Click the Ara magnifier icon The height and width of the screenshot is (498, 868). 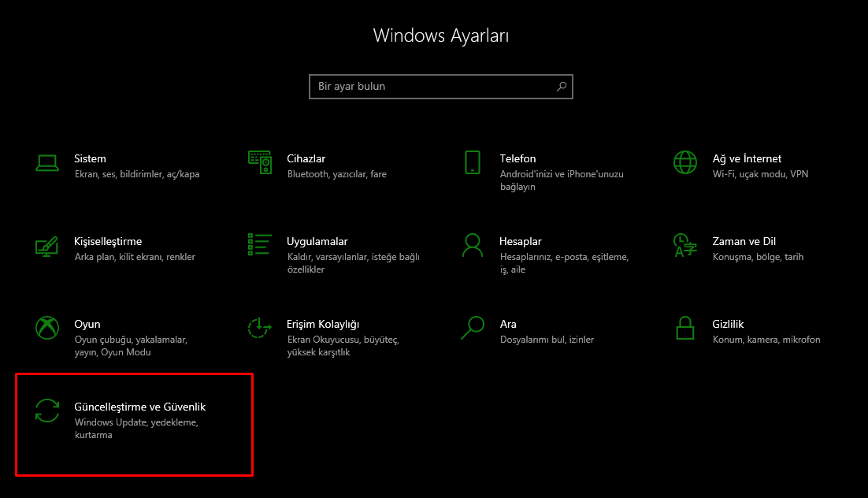tap(472, 328)
